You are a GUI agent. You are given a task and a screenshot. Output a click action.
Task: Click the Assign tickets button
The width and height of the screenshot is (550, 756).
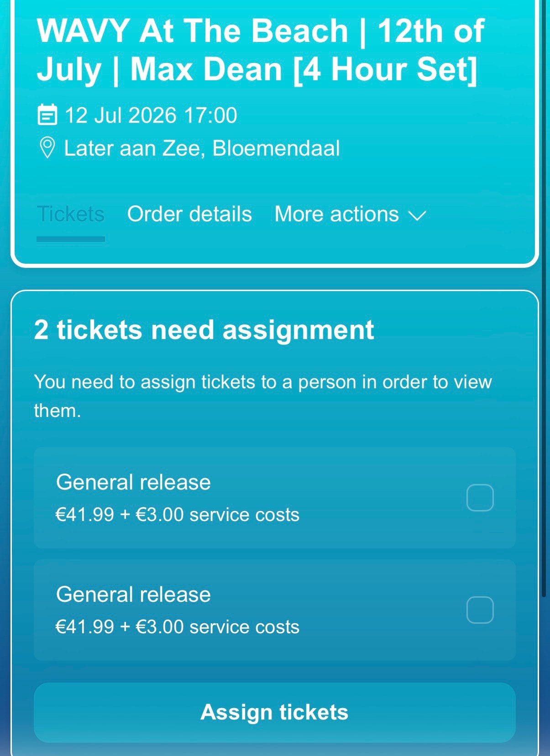point(275,712)
